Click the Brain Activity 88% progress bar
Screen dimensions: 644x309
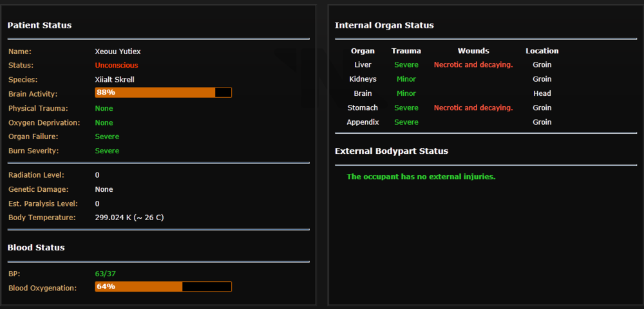click(x=163, y=93)
